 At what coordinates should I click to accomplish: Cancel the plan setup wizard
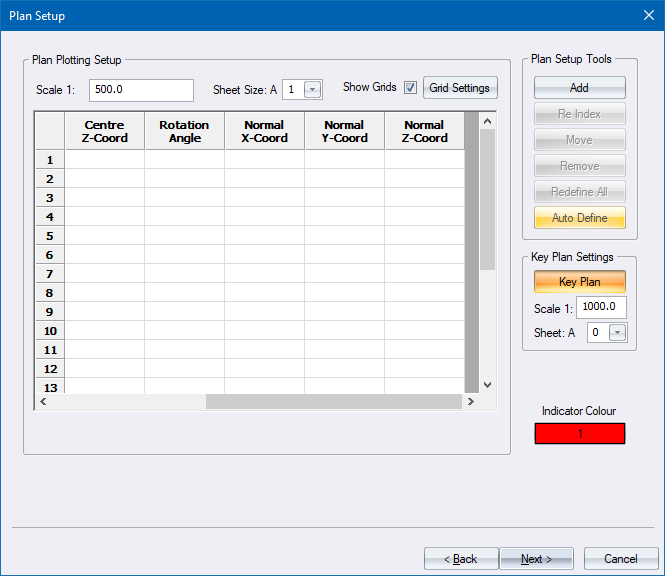pyautogui.click(x=620, y=559)
